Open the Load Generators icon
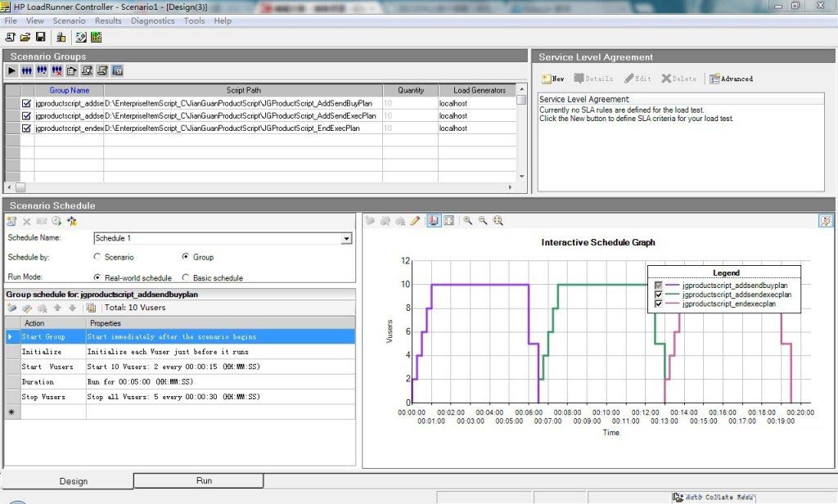Screen dimensions: 838x504 61,37
